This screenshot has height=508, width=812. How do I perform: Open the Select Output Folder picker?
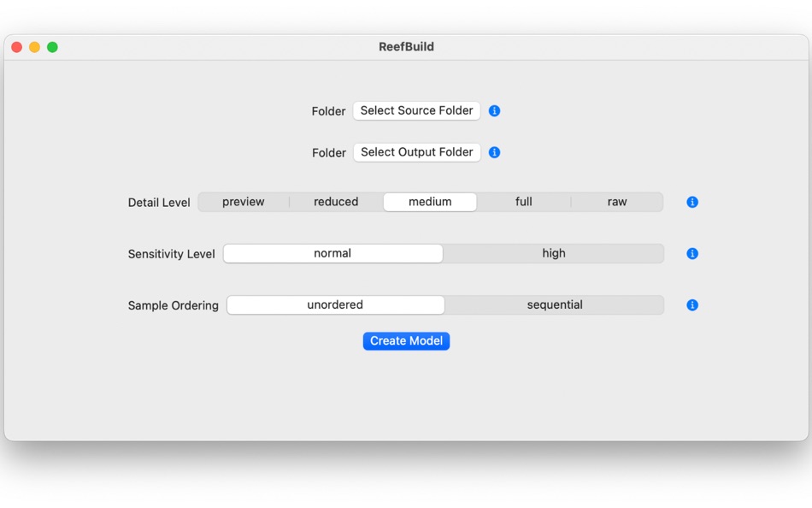(416, 152)
